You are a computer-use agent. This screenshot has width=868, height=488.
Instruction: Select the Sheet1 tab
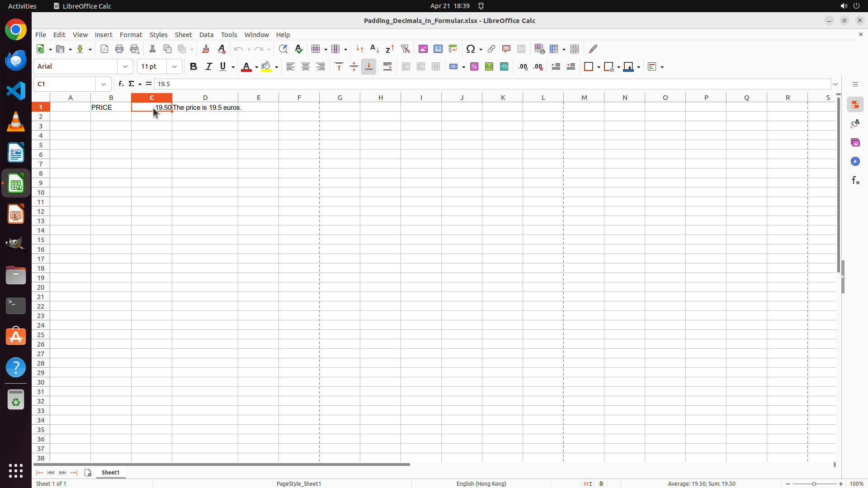point(110,472)
